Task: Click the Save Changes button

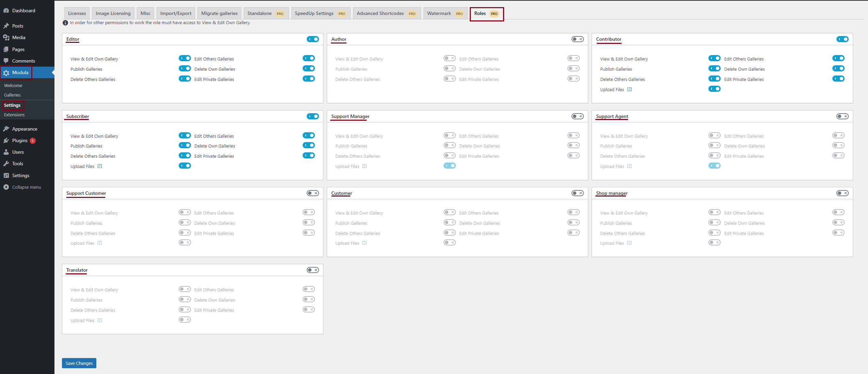Action: [79, 363]
